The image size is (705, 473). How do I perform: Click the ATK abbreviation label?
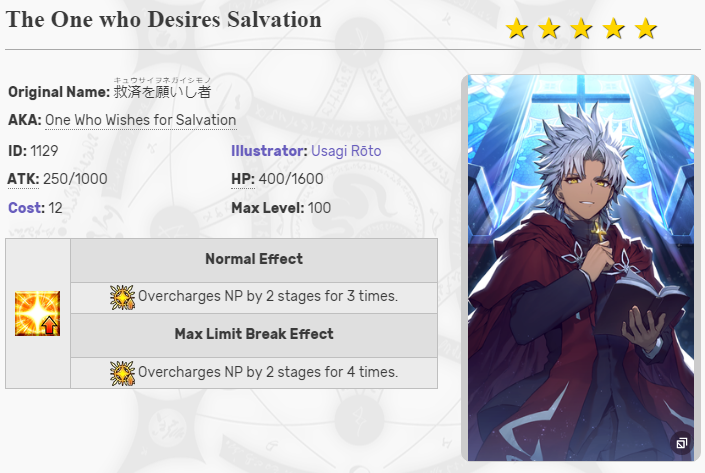[x=23, y=179]
